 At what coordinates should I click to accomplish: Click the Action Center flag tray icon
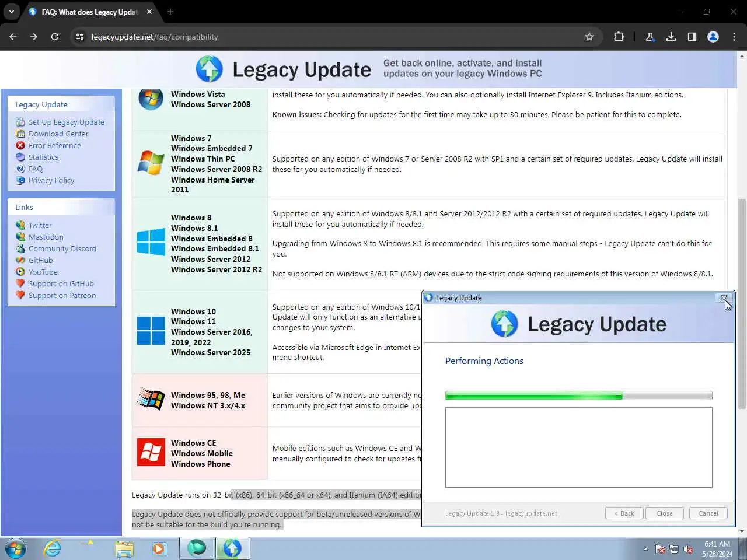point(660,549)
